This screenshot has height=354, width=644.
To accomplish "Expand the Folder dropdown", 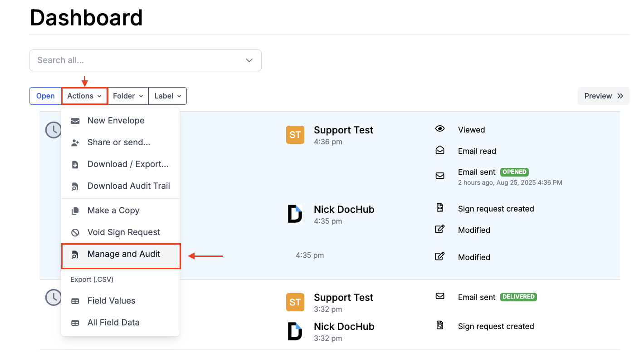I will coord(128,96).
